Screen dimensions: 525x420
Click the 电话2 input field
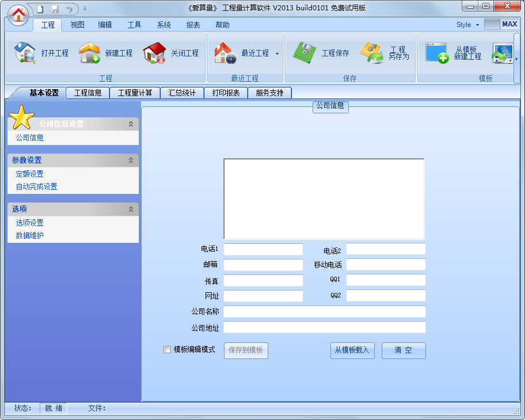point(386,249)
